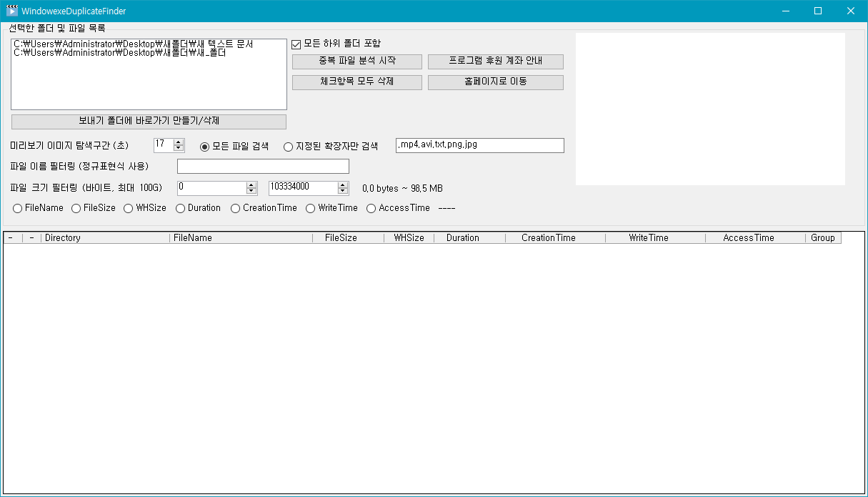Choose WriteTime sort radio button

(332, 208)
